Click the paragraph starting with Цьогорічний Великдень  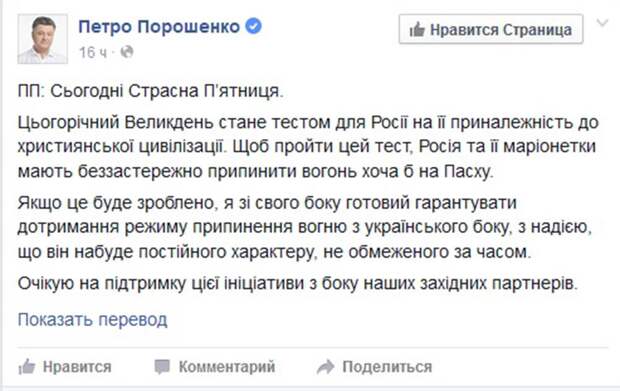(308, 147)
